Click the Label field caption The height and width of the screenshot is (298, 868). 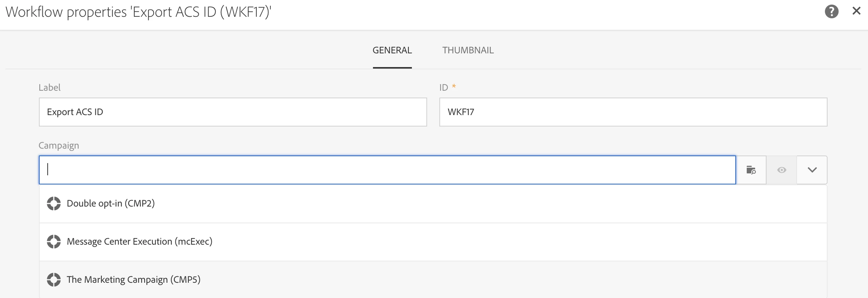click(50, 88)
